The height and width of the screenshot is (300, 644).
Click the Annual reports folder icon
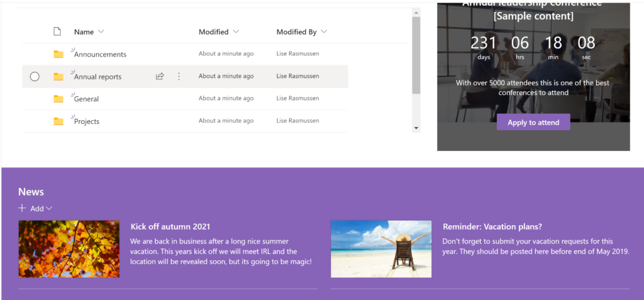[58, 77]
